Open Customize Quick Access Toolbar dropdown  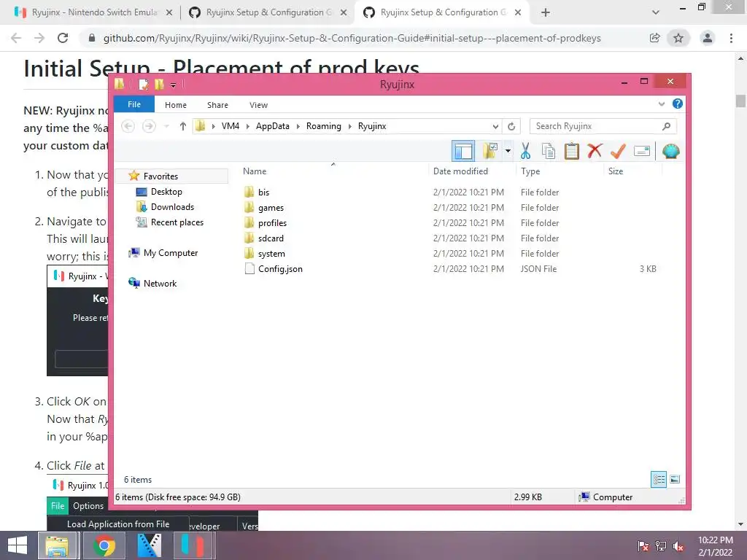pos(173,85)
